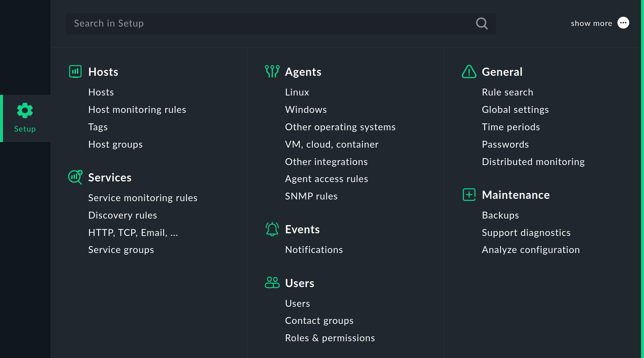Open the Users section heading
The image size is (644, 358).
[300, 283]
